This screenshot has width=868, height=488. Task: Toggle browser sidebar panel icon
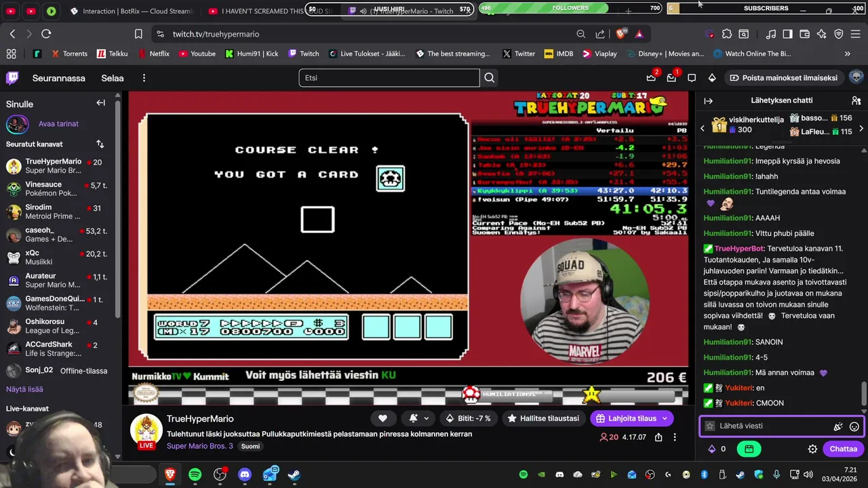click(x=787, y=34)
